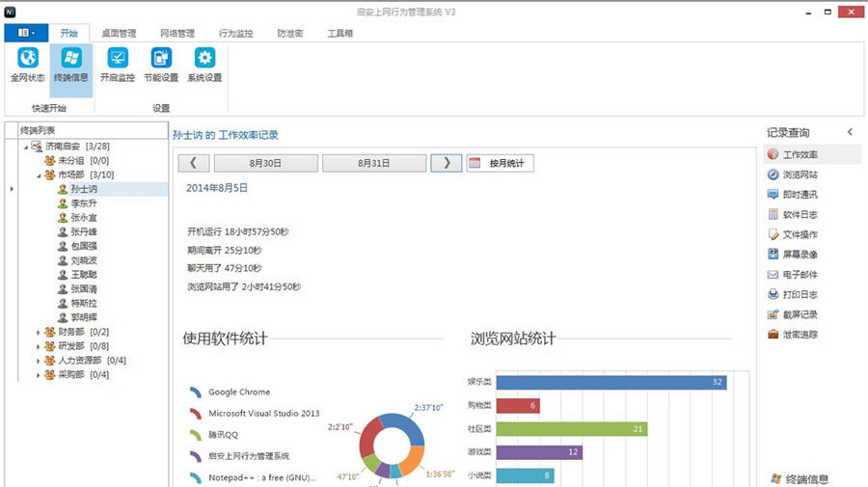Open 即时通讯 record query
The height and width of the screenshot is (487, 868).
794,194
